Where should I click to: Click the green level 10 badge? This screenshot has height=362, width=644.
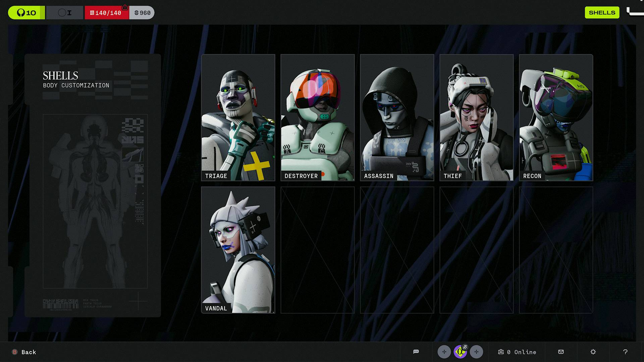pyautogui.click(x=26, y=13)
